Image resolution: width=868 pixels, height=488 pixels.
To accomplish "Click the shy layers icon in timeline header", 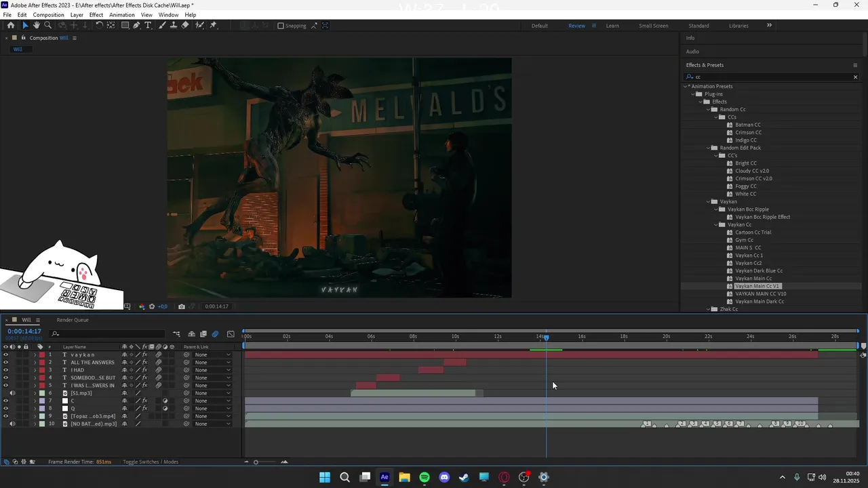I will (192, 334).
